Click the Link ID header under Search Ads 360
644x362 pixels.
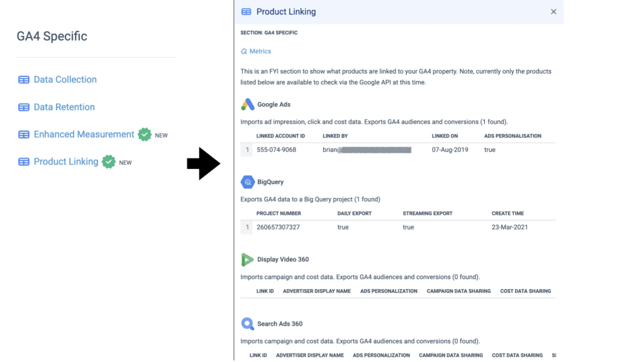point(258,356)
